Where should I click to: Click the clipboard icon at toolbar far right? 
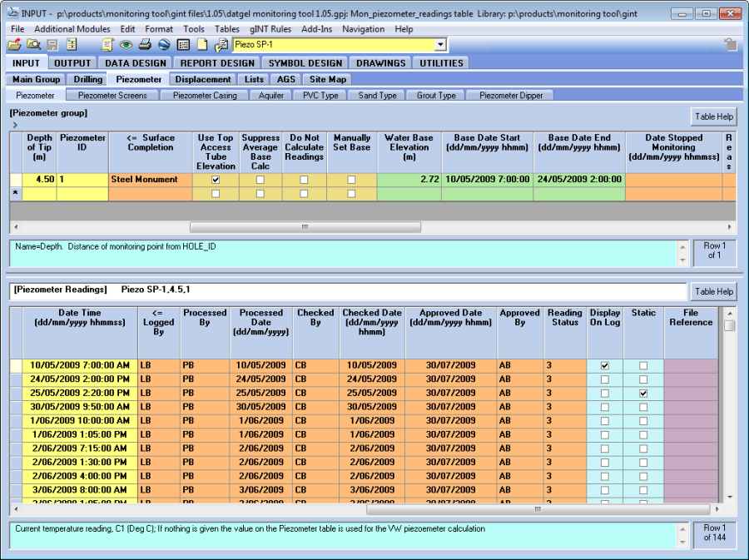(730, 45)
